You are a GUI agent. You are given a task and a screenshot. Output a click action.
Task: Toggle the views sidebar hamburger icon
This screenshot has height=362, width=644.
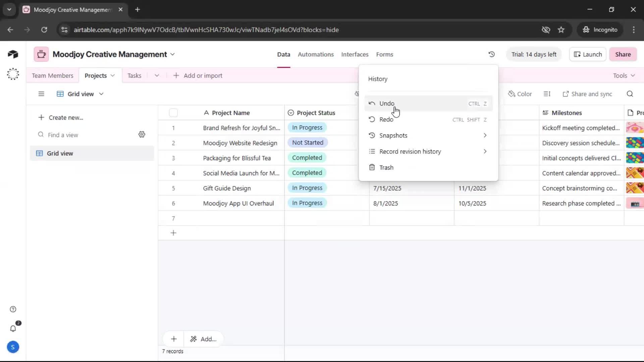click(41, 94)
